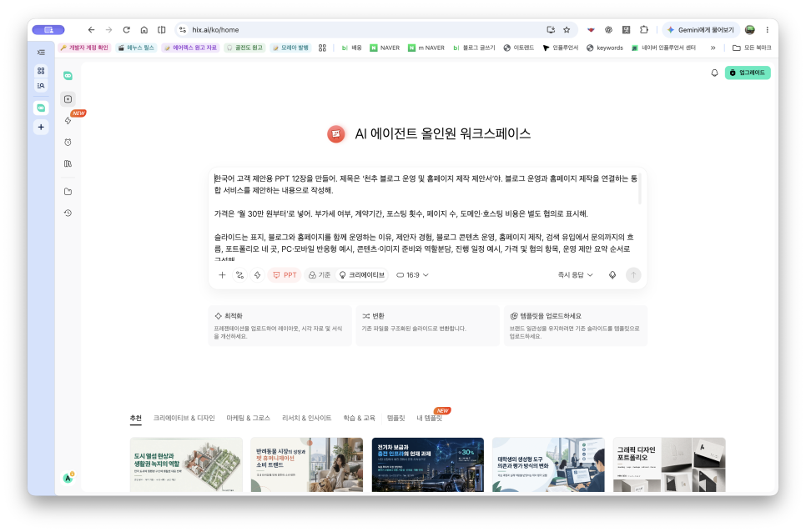The width and height of the screenshot is (806, 532).
Task: Click the browser reload button
Action: (x=127, y=30)
